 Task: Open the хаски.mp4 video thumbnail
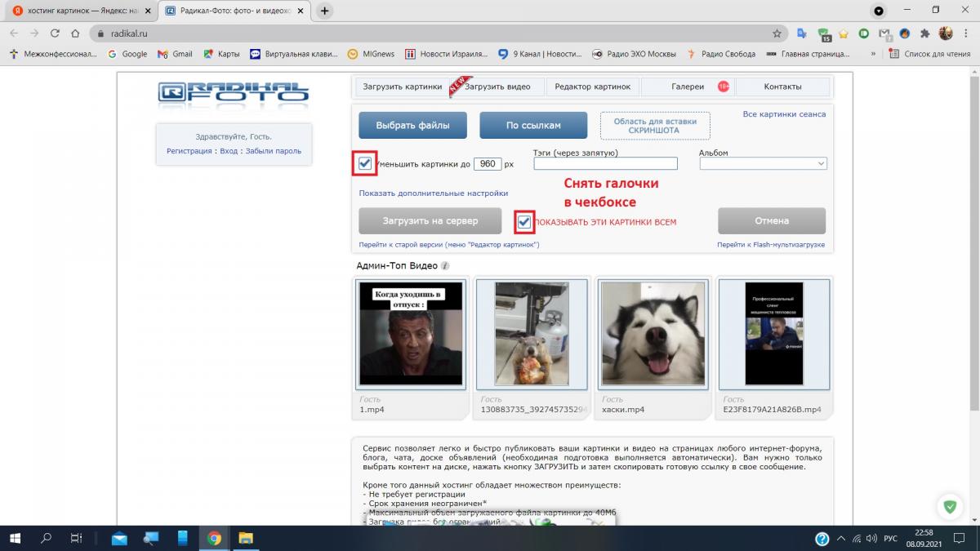click(653, 333)
